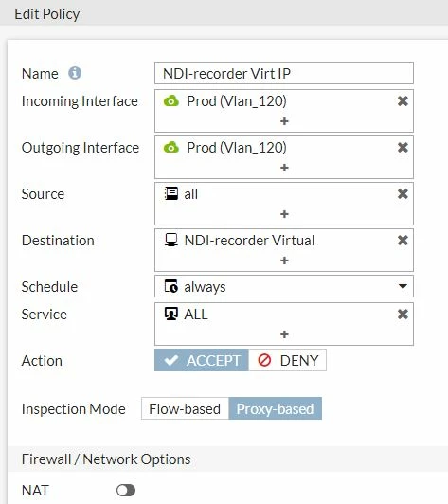The height and width of the screenshot is (504, 448).
Task: Switch Inspection Mode to Flow-based
Action: click(185, 408)
